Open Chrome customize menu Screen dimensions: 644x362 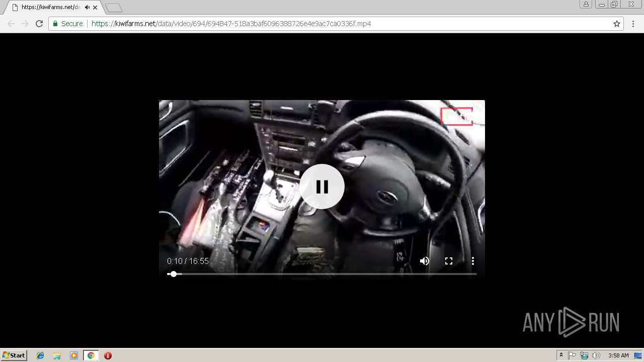pyautogui.click(x=633, y=24)
